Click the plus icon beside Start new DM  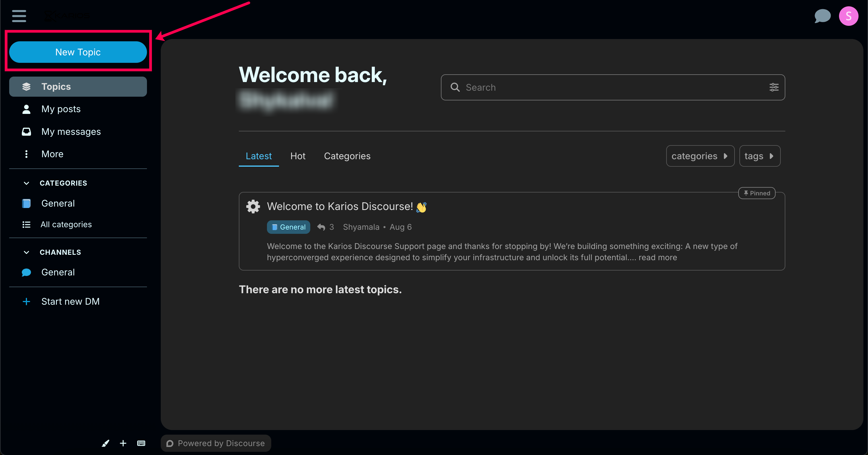[26, 302]
